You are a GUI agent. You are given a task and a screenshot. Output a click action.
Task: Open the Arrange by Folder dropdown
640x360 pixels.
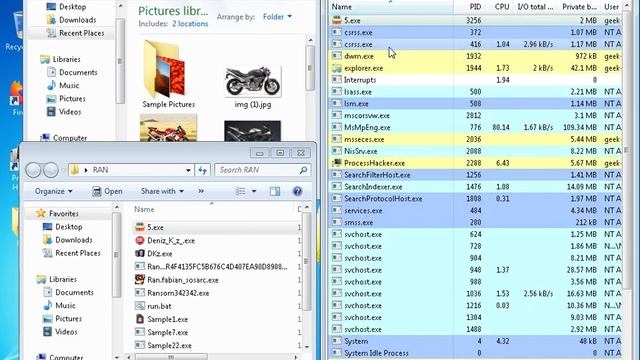[x=277, y=17]
